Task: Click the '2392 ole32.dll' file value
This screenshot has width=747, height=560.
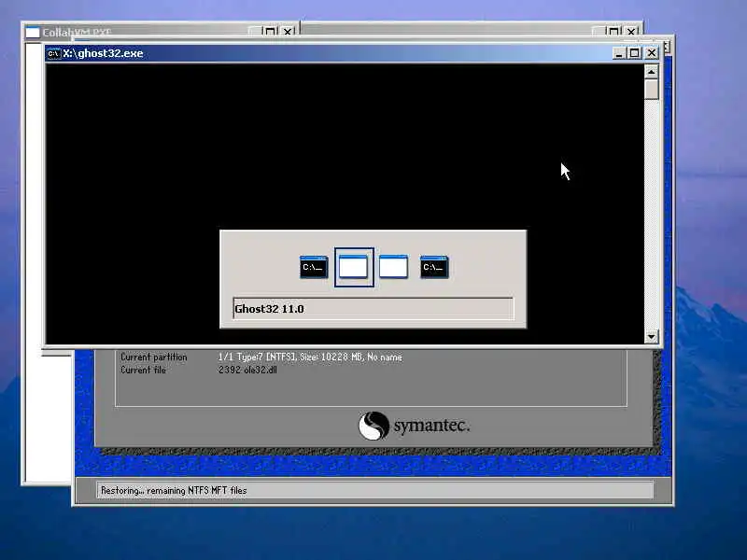Action: (247, 370)
